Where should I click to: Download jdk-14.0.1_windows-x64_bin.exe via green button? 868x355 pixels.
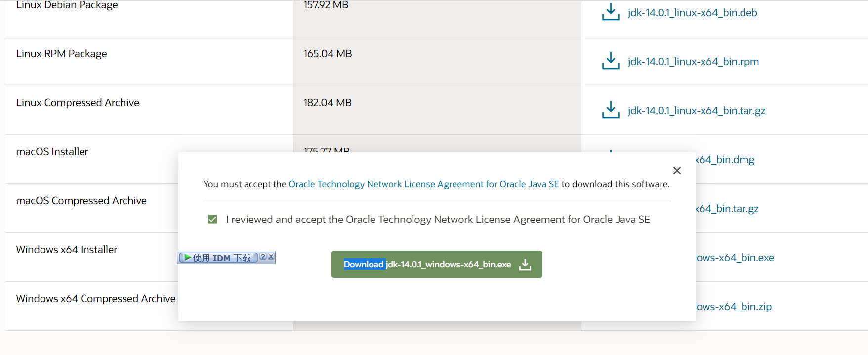point(437,265)
